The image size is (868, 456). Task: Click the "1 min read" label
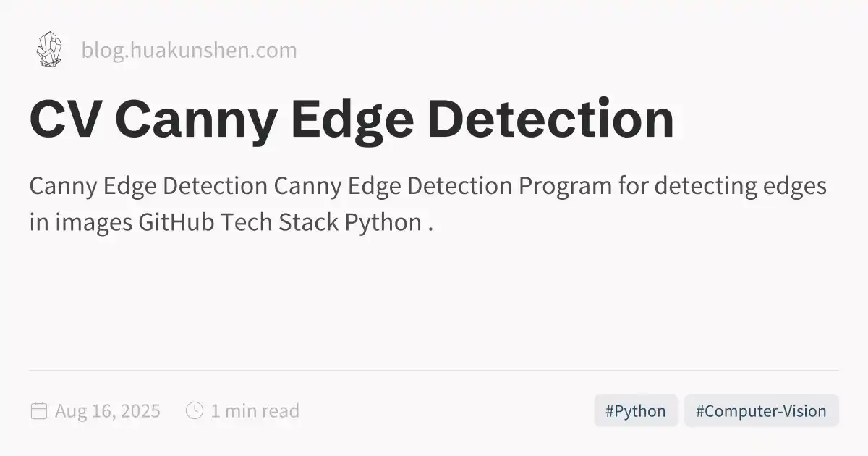(x=255, y=411)
